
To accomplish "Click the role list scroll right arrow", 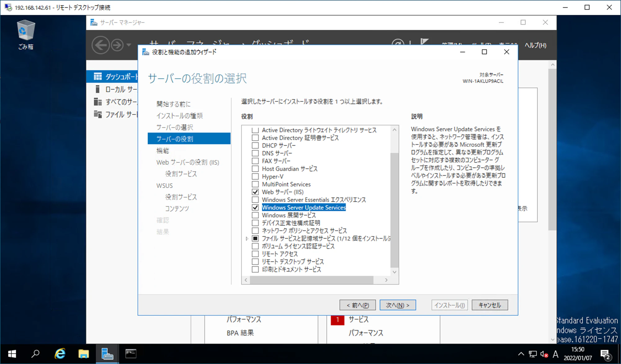I will click(x=386, y=280).
